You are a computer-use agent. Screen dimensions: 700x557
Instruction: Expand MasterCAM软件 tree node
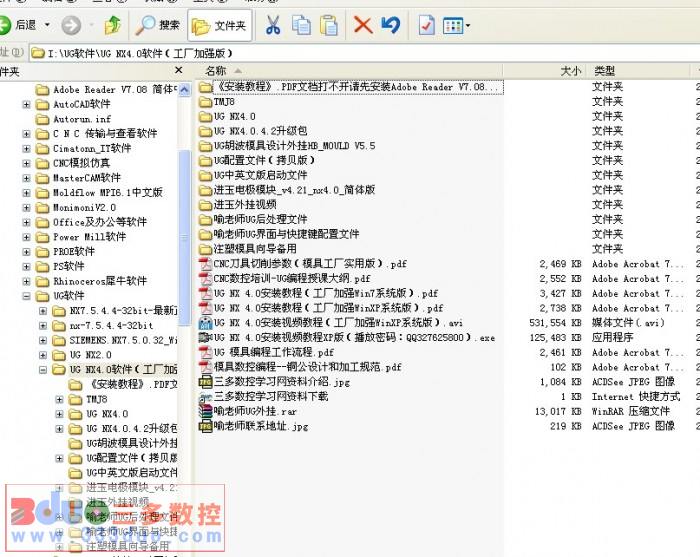[26, 178]
